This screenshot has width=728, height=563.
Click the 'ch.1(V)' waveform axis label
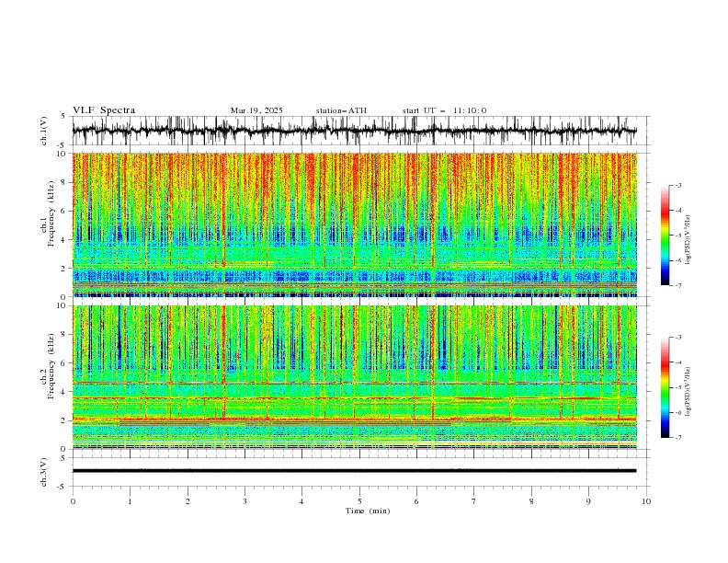click(44, 131)
